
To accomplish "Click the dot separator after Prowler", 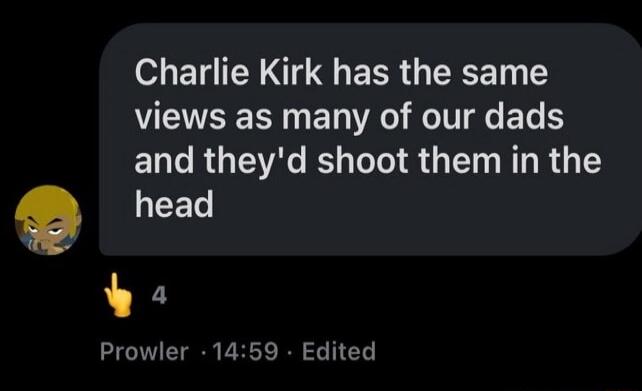I will pos(203,353).
